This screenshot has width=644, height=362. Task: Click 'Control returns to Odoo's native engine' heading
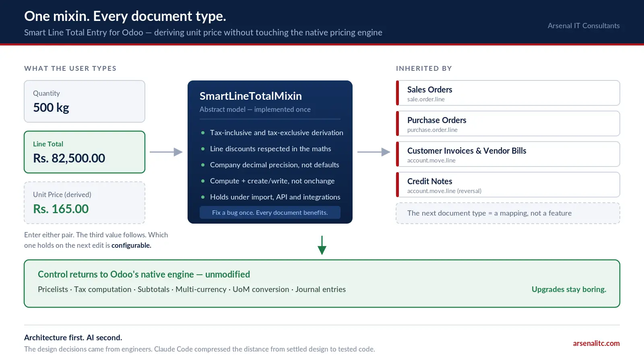pyautogui.click(x=144, y=274)
